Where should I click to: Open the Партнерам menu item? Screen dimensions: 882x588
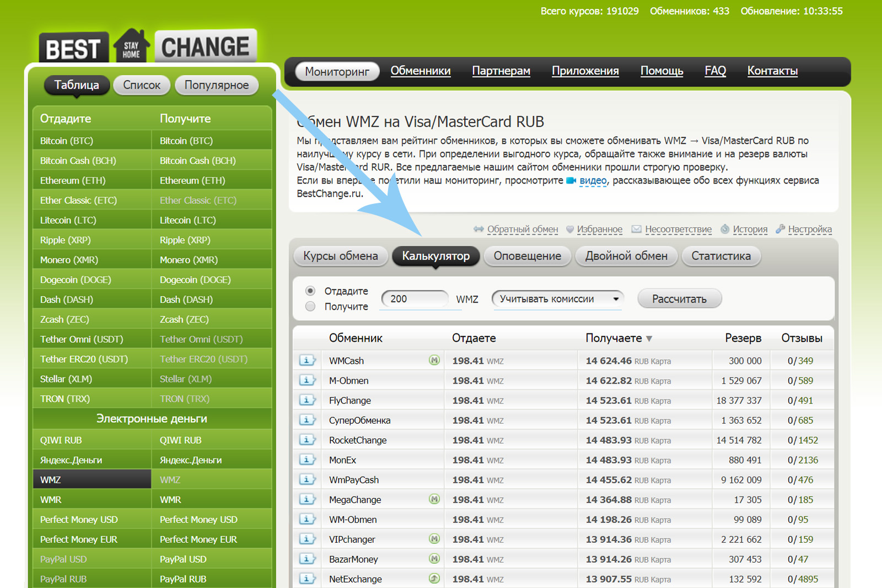point(501,71)
